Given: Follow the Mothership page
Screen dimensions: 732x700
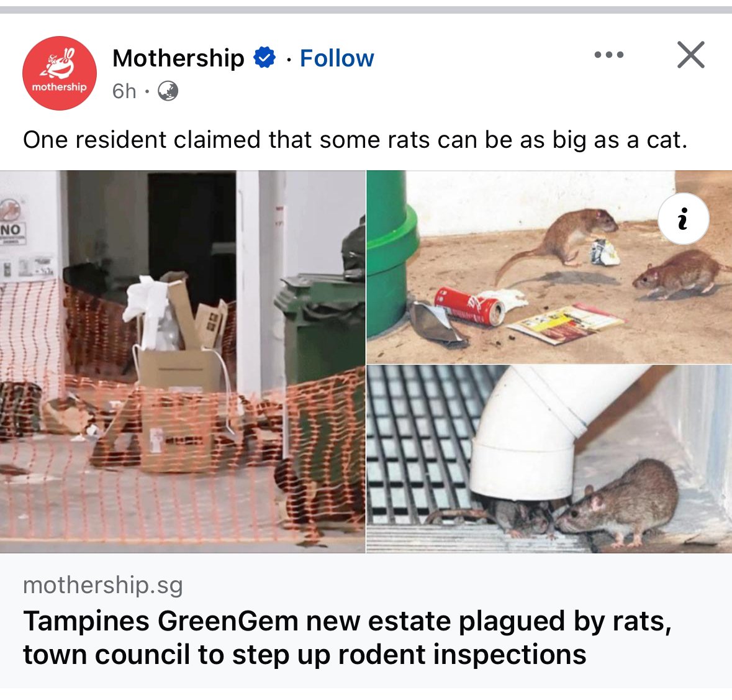Looking at the screenshot, I should coord(337,58).
